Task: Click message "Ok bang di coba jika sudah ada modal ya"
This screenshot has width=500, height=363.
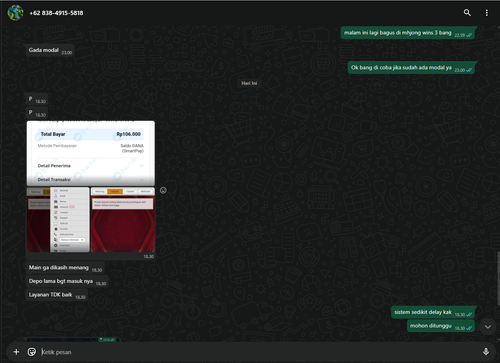Action: point(412,68)
